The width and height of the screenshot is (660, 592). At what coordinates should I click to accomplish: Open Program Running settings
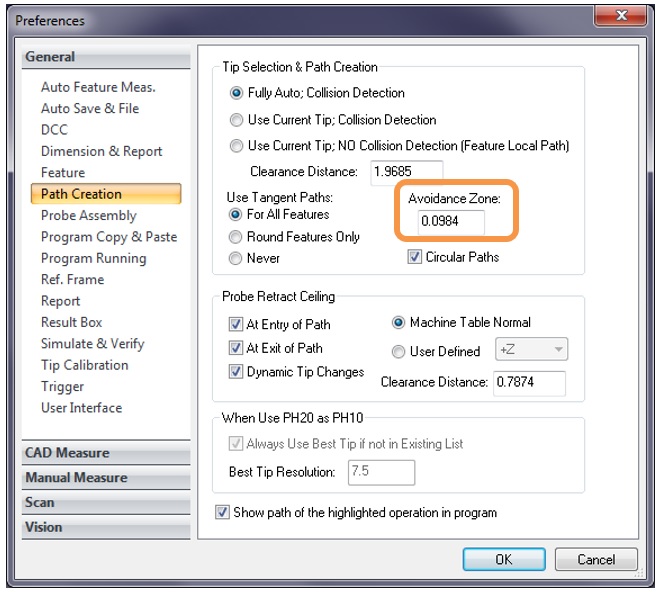coord(93,259)
